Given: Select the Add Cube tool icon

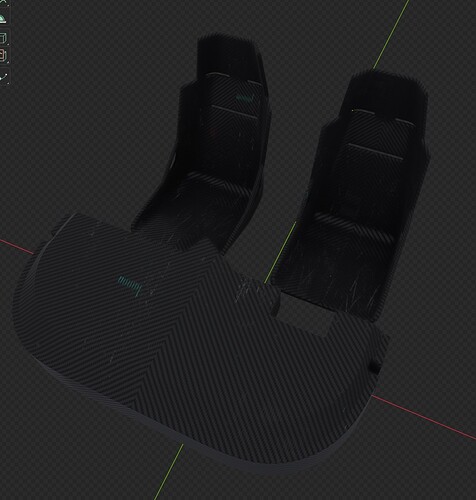Looking at the screenshot, I should (3, 38).
